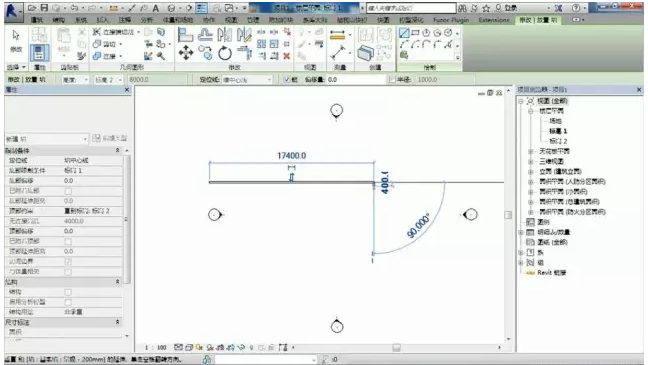648x365 pixels.
Task: Click the 1 : 100 view scale button
Action: (155, 348)
